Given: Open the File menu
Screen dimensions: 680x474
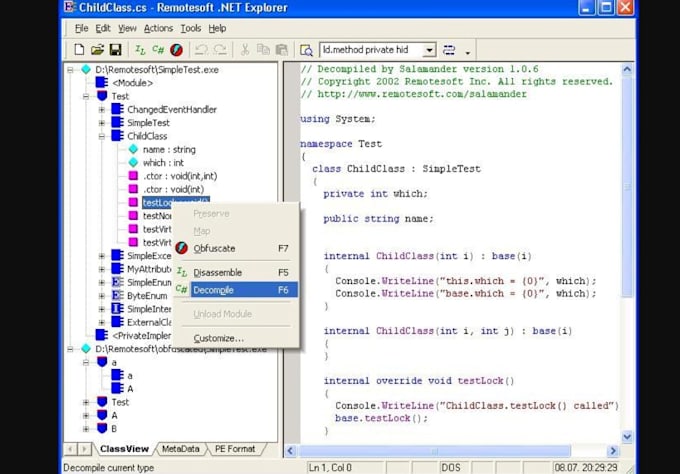Looking at the screenshot, I should 82,28.
